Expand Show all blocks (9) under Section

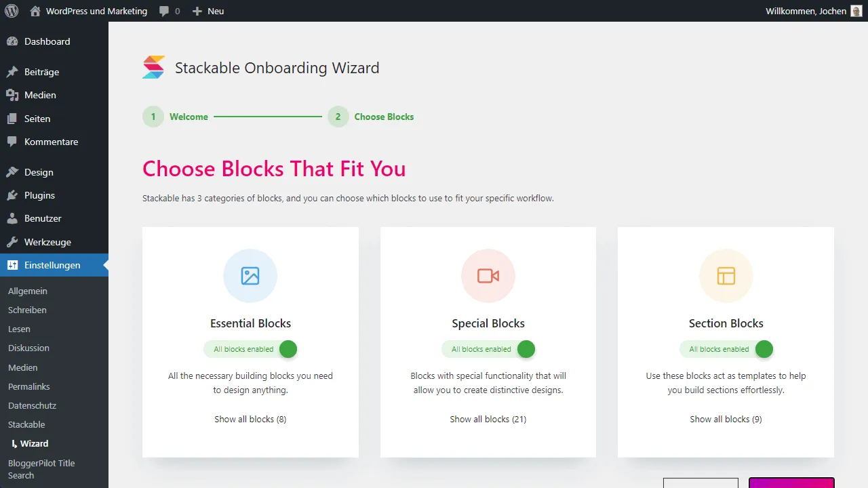pos(726,419)
